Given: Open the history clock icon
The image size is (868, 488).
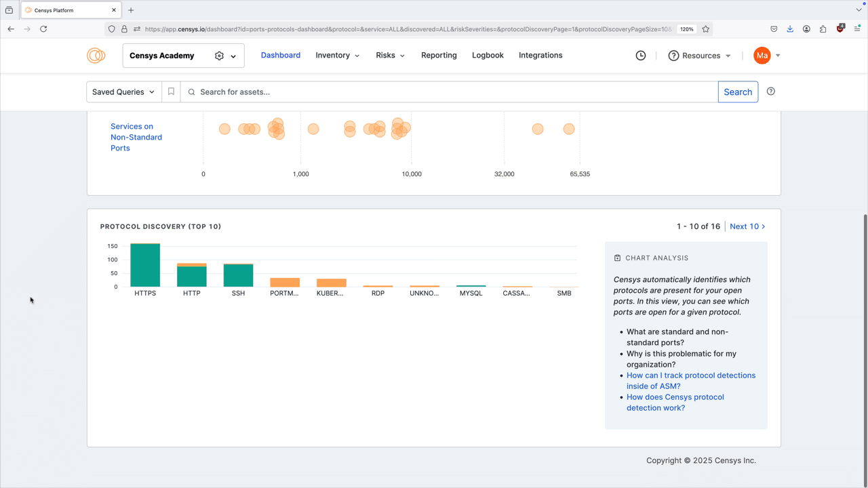Looking at the screenshot, I should click(641, 56).
